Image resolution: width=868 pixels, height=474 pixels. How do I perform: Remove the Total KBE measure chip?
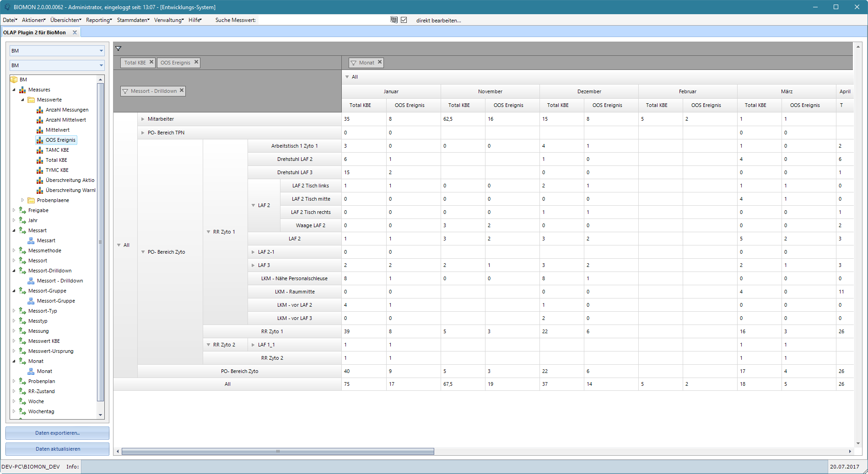(x=151, y=62)
